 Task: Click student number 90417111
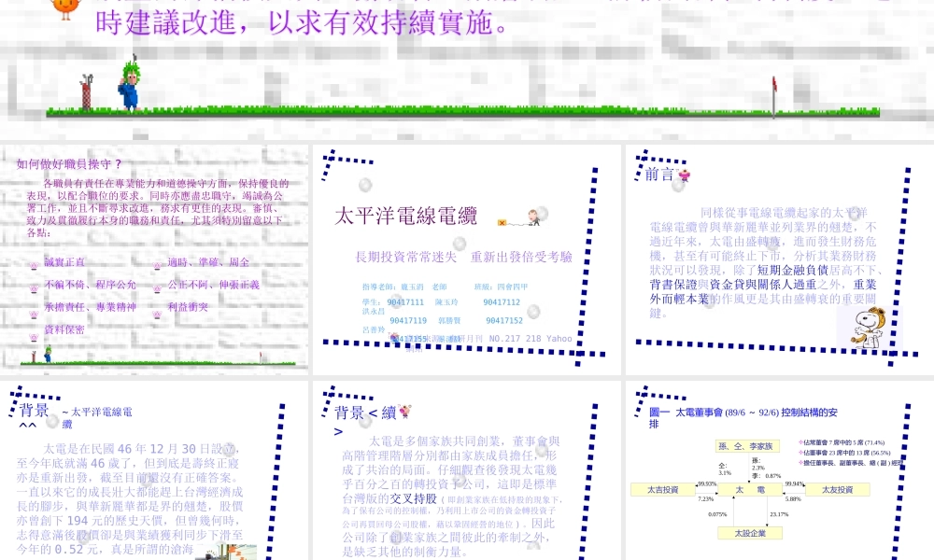(x=405, y=302)
